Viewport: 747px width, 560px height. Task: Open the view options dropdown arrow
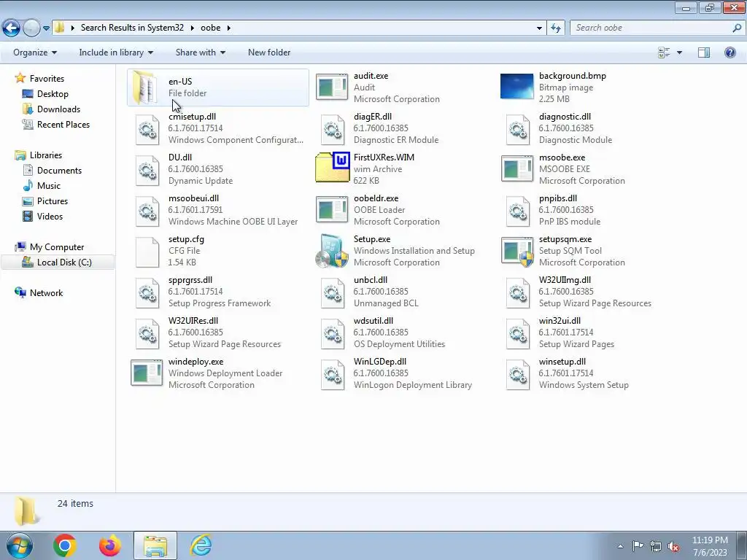pos(679,52)
